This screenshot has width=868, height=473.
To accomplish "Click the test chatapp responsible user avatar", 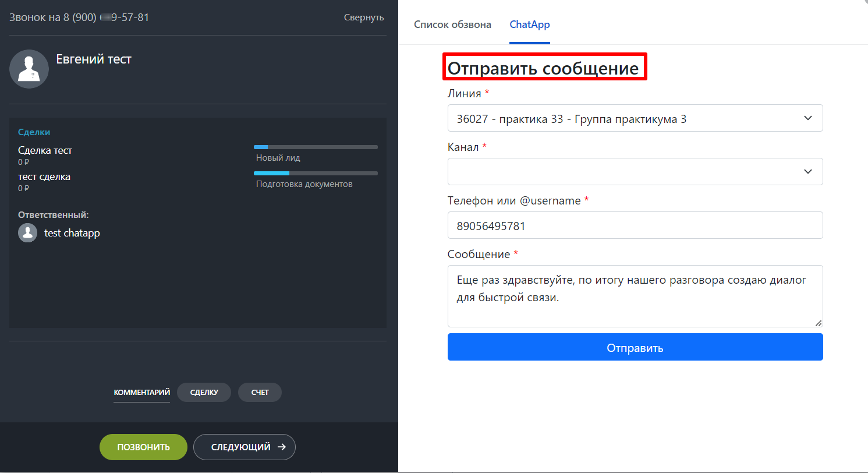I will coord(27,233).
